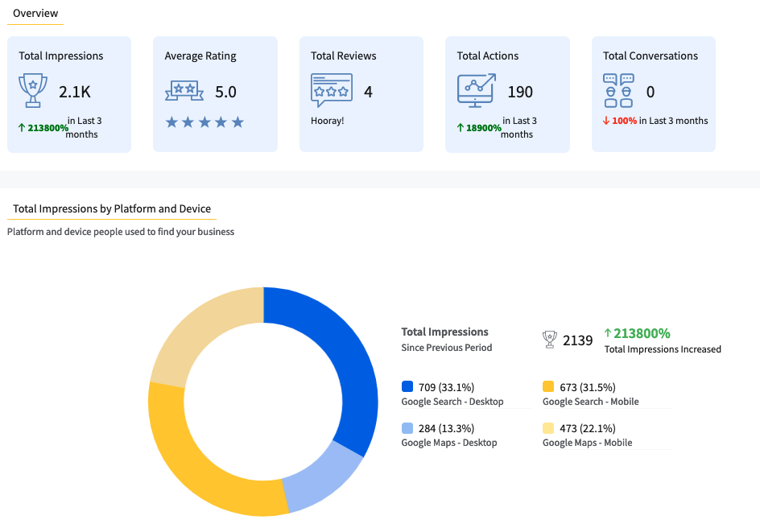The image size is (760, 532).
Task: Click the green up arrow beside 213800% in chart legend
Action: click(x=608, y=333)
